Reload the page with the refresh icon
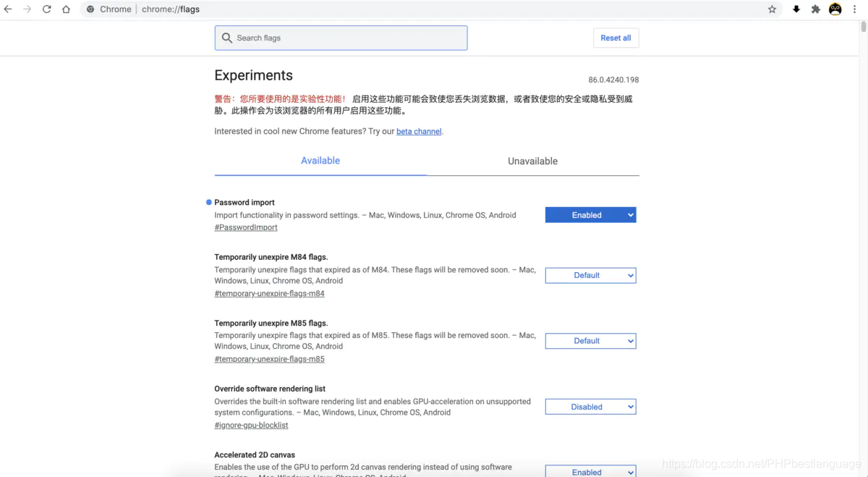868x477 pixels. pyautogui.click(x=47, y=9)
